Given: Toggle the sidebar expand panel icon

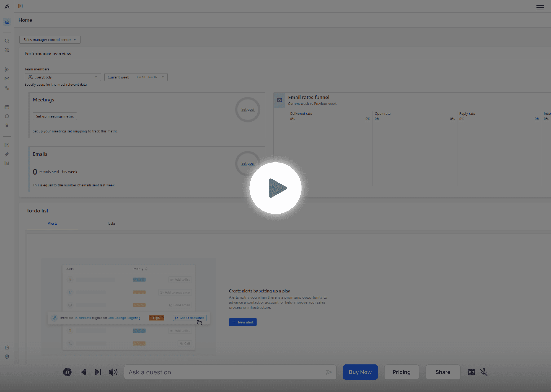Looking at the screenshot, I should click(x=20, y=6).
